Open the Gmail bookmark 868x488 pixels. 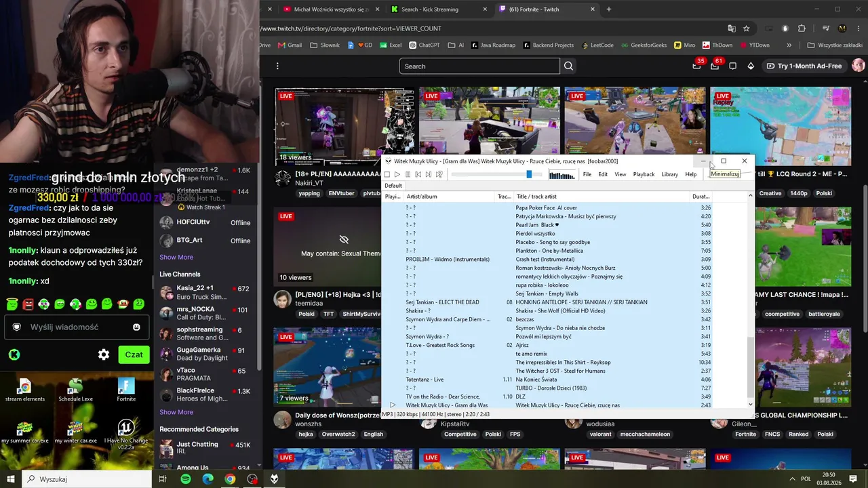tap(290, 45)
